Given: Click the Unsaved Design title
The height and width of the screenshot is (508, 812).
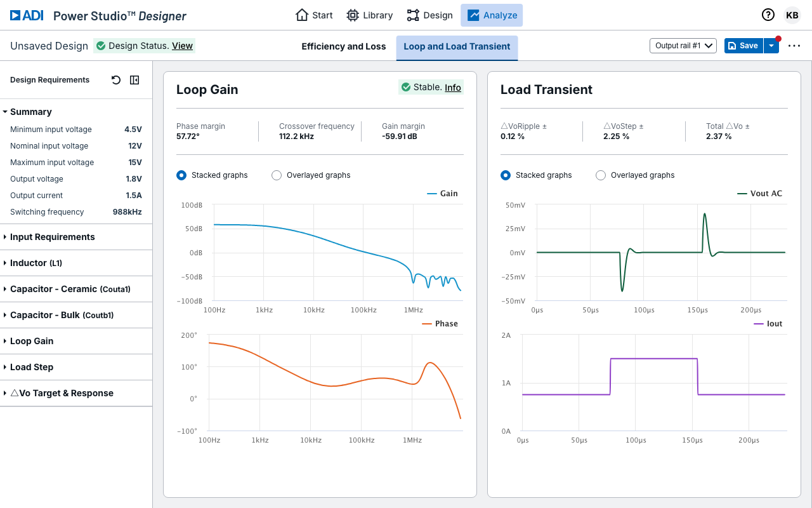Looking at the screenshot, I should 49,46.
